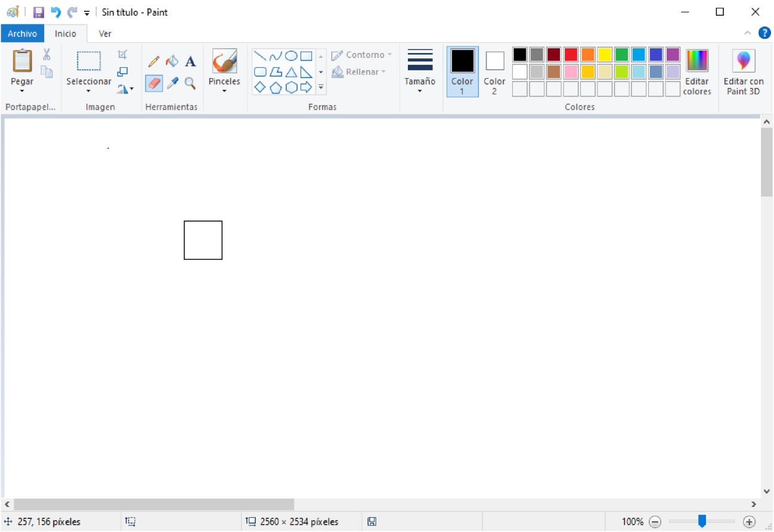Toggle the Eraser tool

click(154, 83)
